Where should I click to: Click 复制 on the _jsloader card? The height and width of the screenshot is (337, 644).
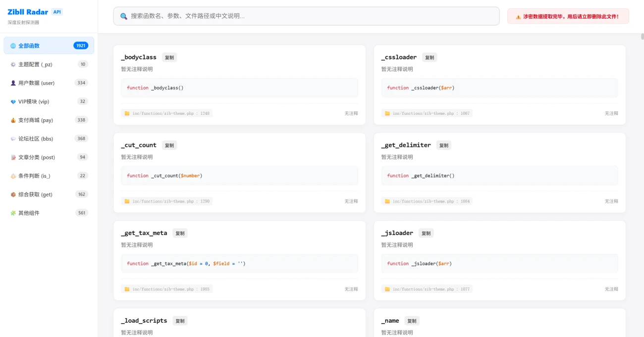[427, 233]
